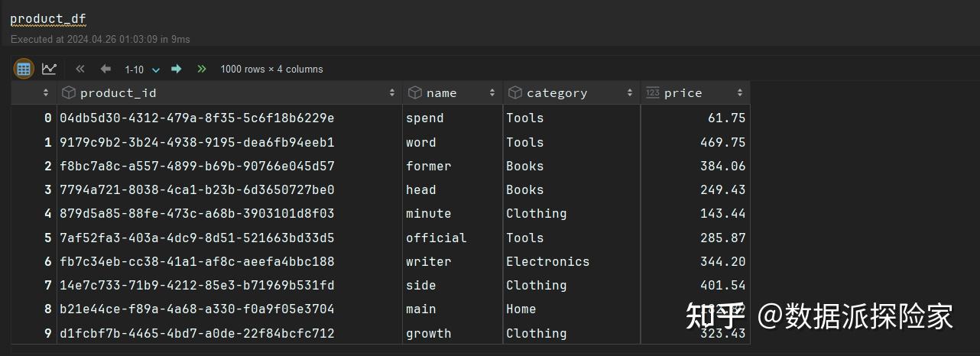980x356 pixels.
Task: Select the cell containing 'official'
Action: coord(436,238)
